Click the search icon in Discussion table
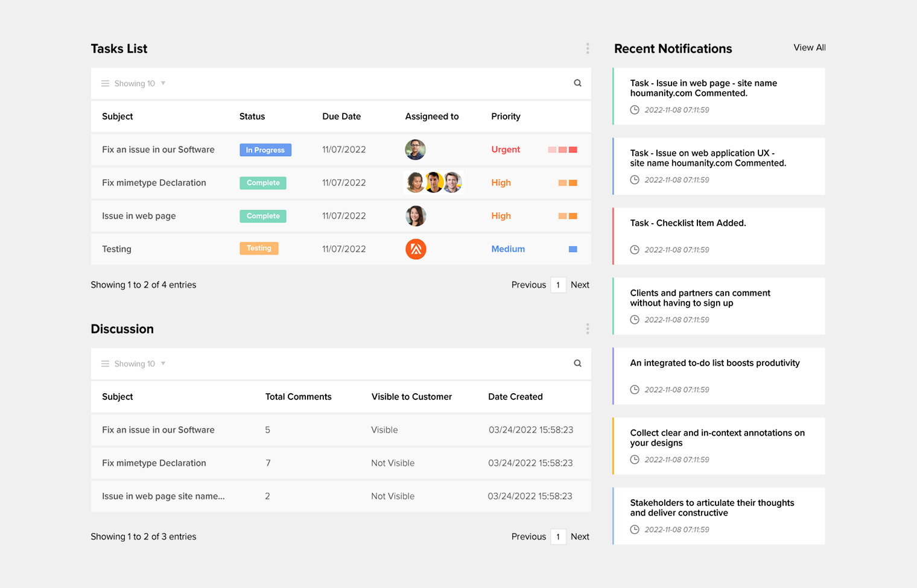917x588 pixels. click(577, 364)
